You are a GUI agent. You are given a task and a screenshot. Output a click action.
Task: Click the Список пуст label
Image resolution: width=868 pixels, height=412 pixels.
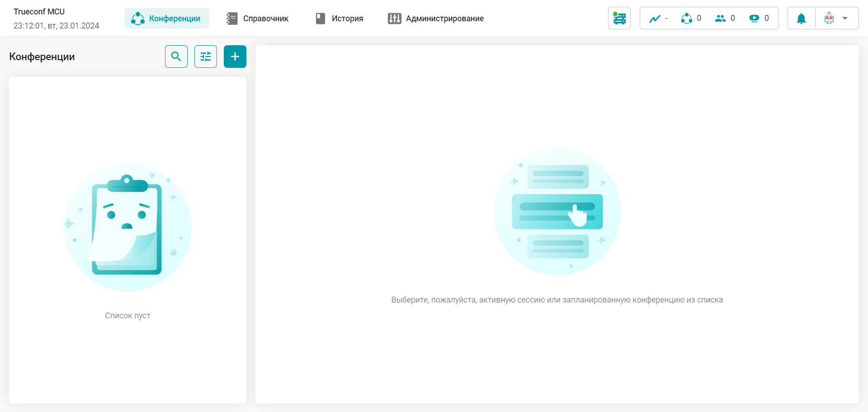point(127,316)
